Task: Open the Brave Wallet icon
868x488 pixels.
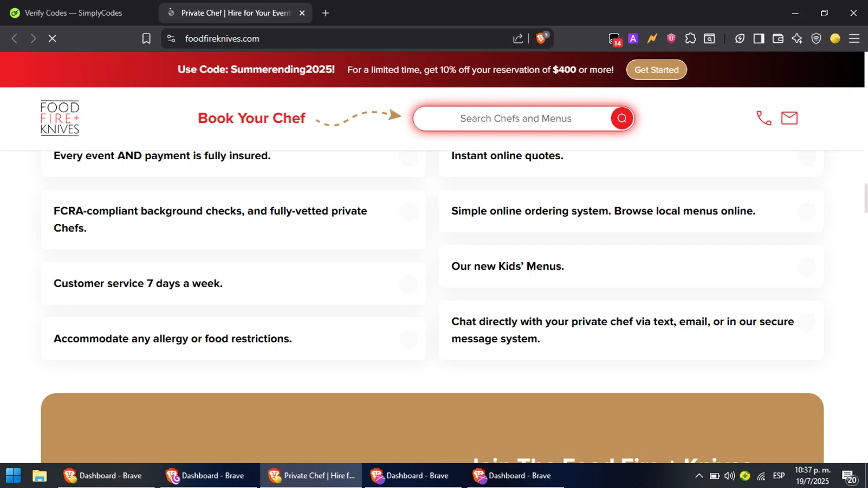Action: point(778,38)
